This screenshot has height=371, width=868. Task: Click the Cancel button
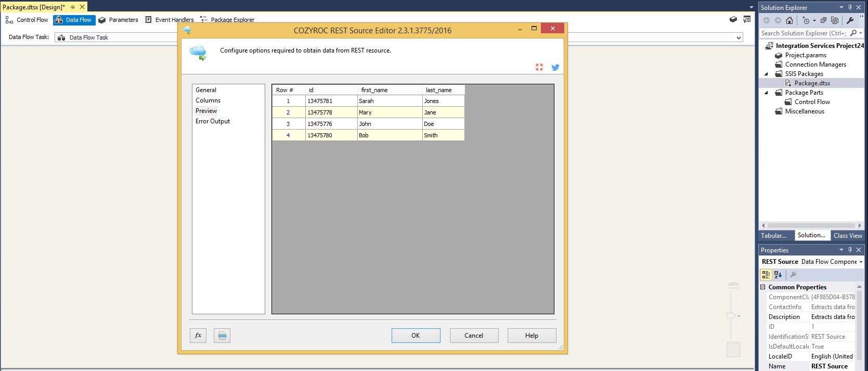point(474,336)
